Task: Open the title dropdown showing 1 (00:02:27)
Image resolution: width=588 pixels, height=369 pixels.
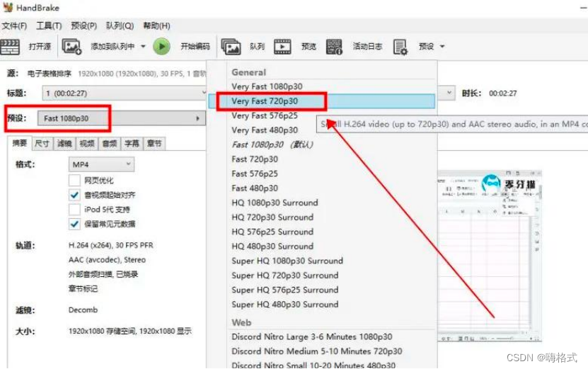Action: tap(124, 93)
